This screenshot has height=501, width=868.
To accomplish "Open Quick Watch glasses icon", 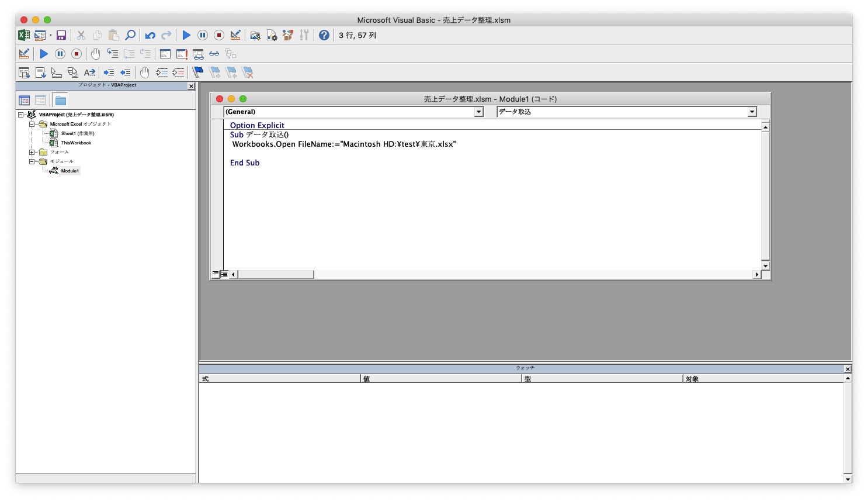I will click(214, 54).
